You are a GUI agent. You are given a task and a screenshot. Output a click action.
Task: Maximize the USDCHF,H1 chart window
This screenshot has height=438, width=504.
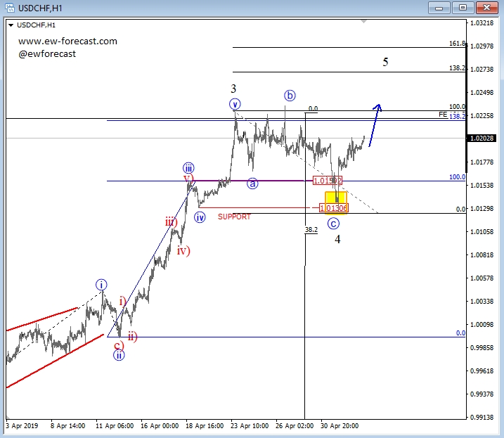(463, 8)
